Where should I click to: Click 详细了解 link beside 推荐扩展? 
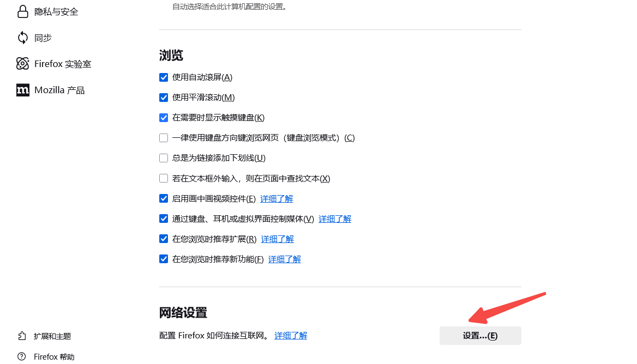(277, 239)
